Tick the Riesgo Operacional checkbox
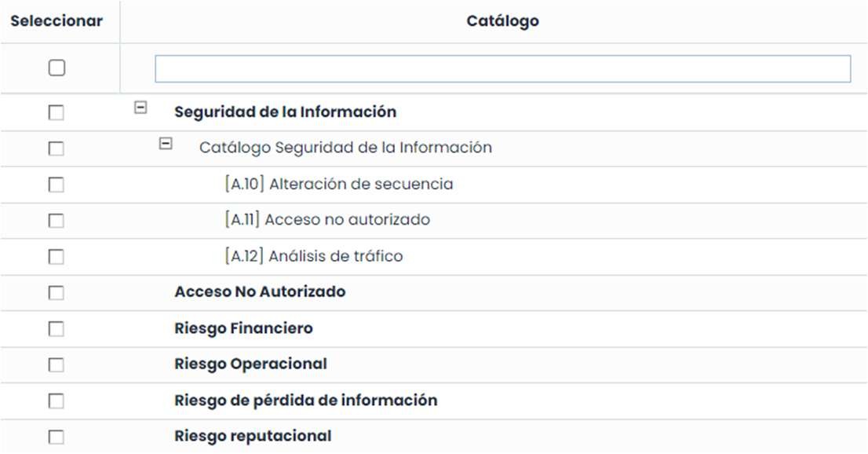The width and height of the screenshot is (868, 454). pyautogui.click(x=57, y=365)
